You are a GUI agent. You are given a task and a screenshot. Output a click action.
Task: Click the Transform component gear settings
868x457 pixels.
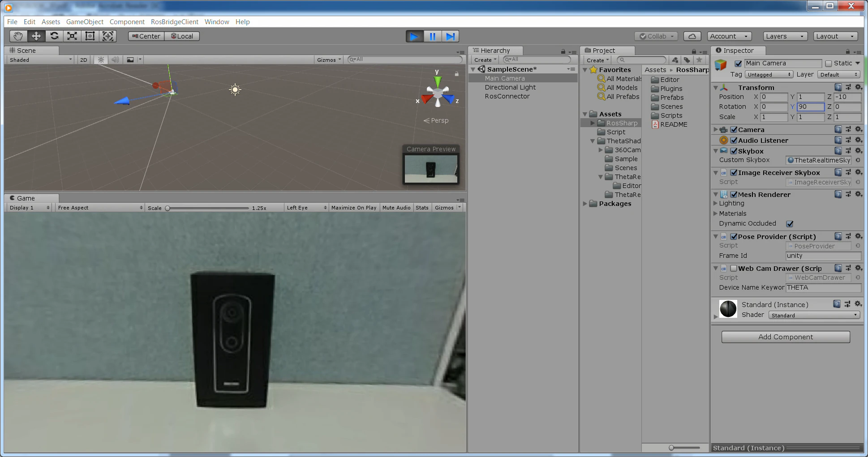click(x=858, y=87)
